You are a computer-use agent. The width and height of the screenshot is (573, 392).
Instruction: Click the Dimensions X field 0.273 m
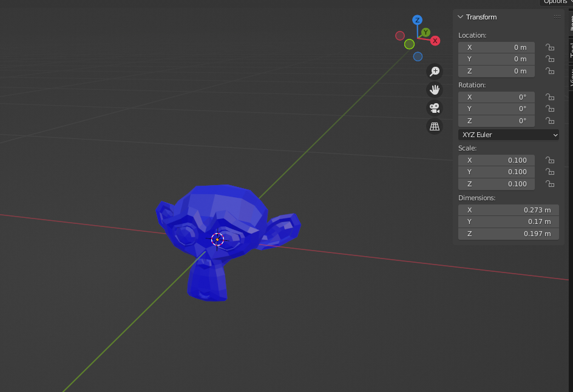coord(508,210)
